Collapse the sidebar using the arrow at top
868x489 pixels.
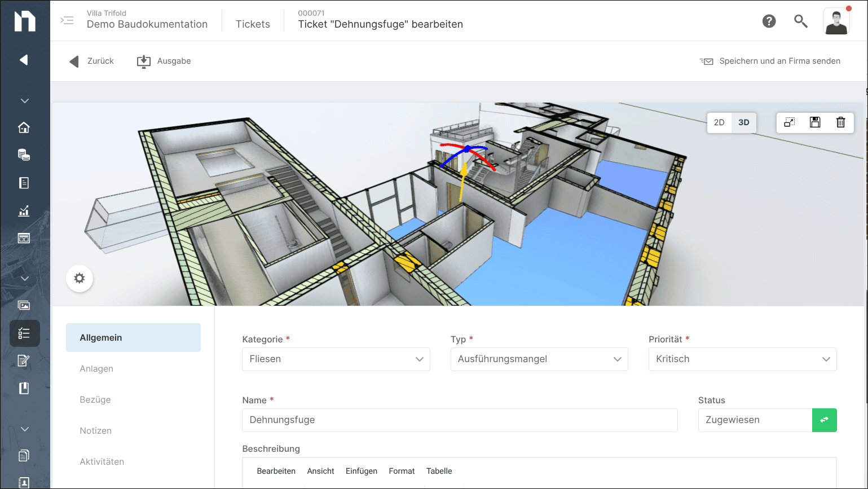pyautogui.click(x=24, y=59)
